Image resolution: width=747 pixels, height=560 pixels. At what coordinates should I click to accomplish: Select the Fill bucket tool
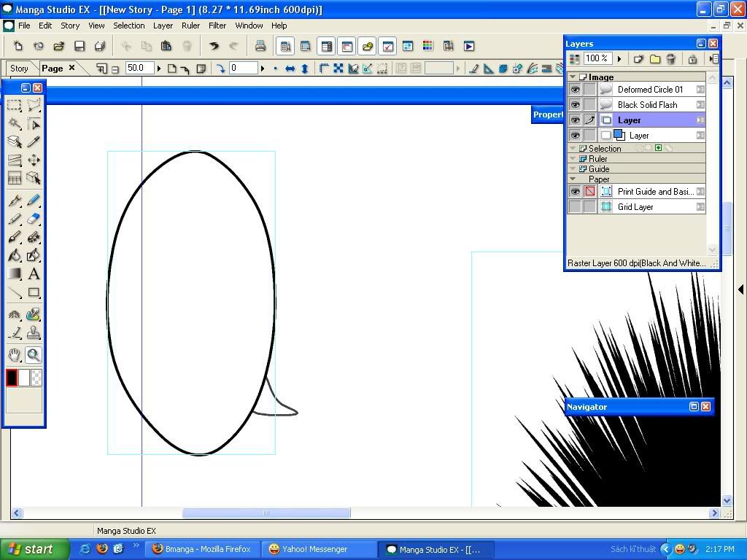coord(15,255)
